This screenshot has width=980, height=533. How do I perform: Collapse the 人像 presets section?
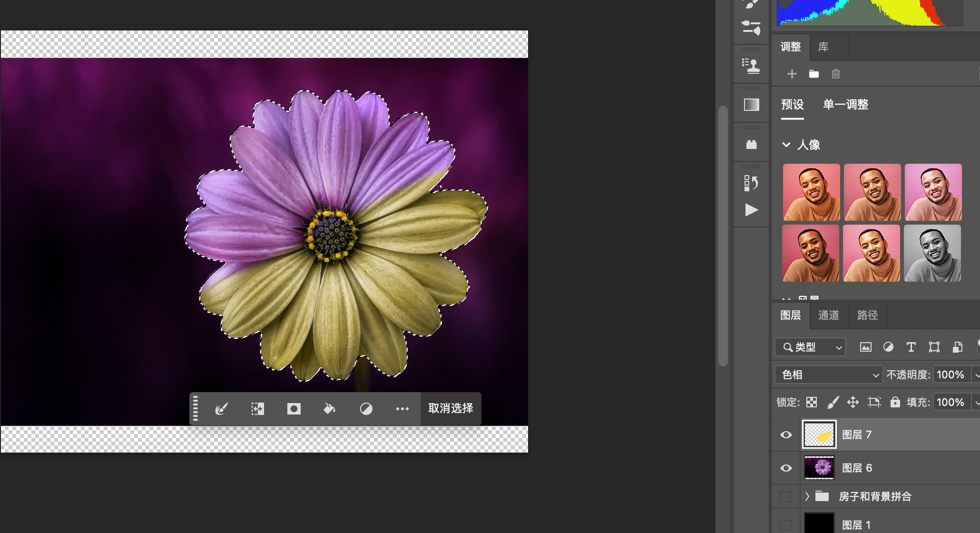(786, 145)
